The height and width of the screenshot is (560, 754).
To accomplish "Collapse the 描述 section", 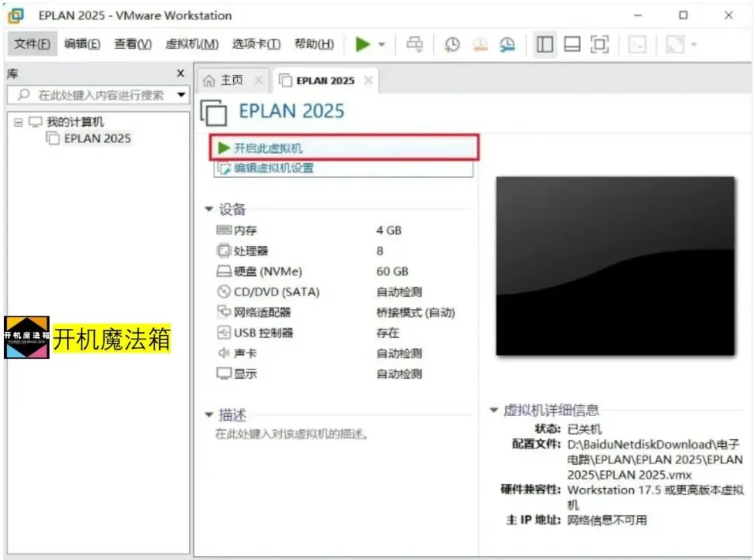I will [x=209, y=414].
